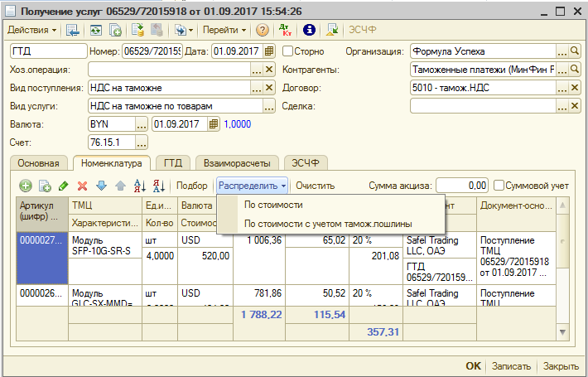588x377 pixels.
Task: Click the Очистить button
Action: pyautogui.click(x=315, y=186)
